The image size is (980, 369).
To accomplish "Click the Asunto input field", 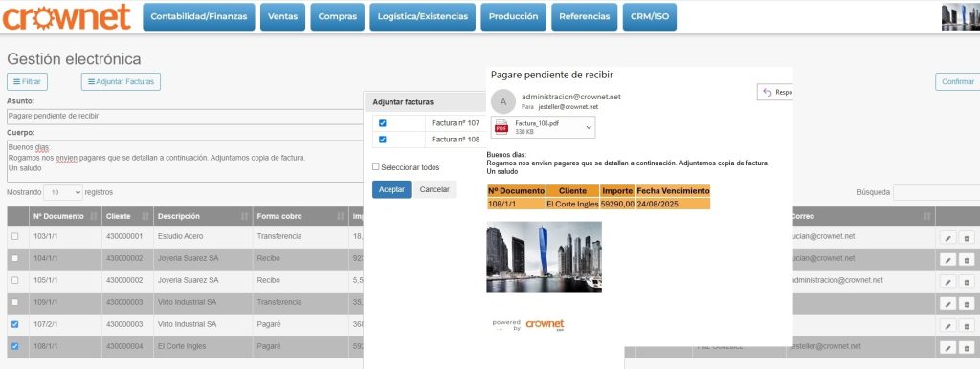I will pos(185,116).
